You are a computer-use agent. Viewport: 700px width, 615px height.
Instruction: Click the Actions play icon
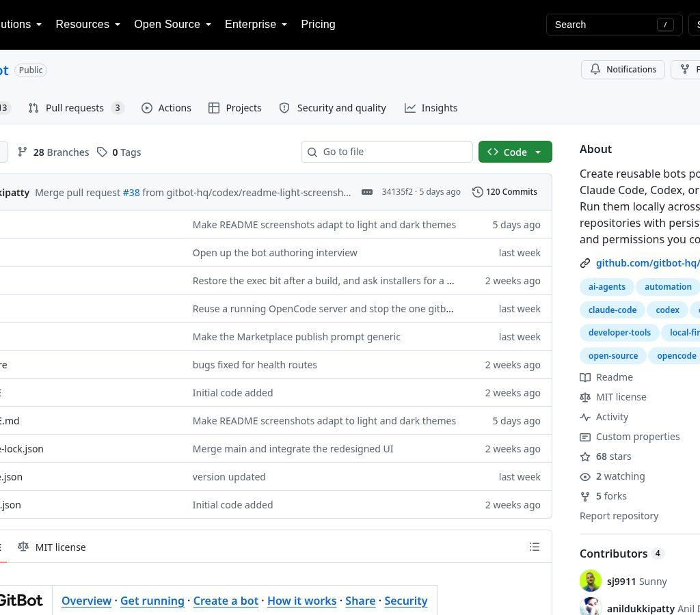click(x=147, y=108)
